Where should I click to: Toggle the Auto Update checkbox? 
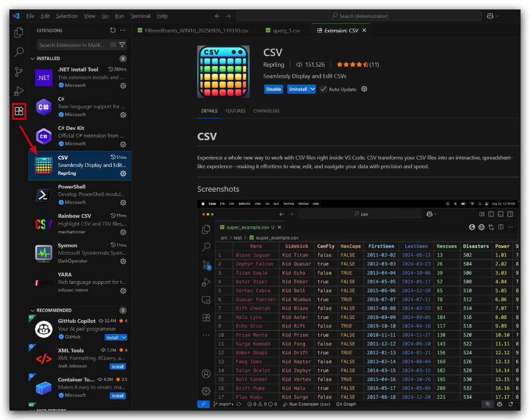pos(323,89)
